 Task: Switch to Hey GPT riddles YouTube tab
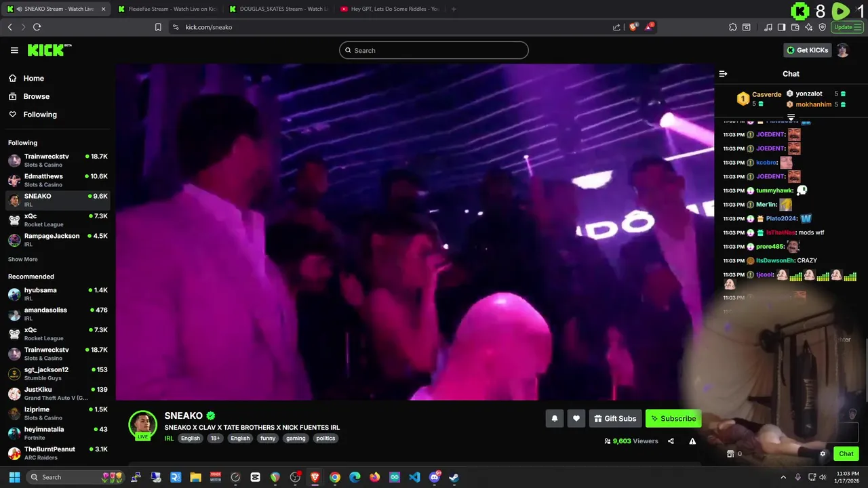click(x=390, y=9)
